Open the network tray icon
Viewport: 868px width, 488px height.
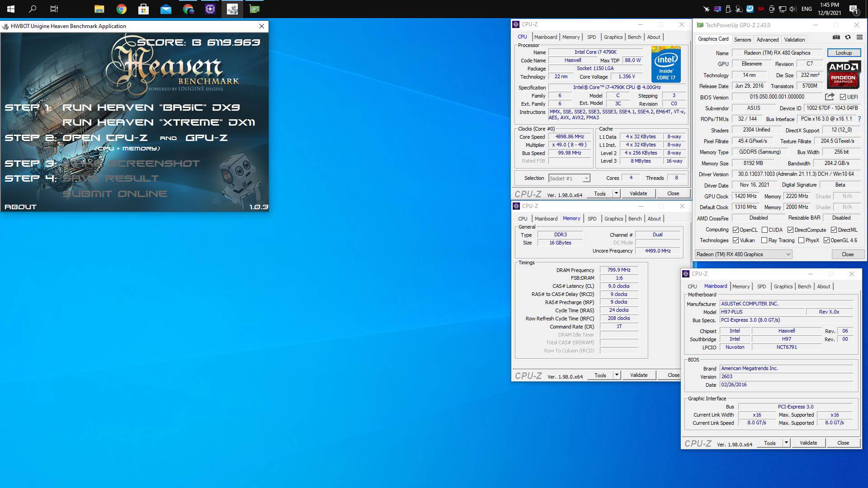(783, 9)
